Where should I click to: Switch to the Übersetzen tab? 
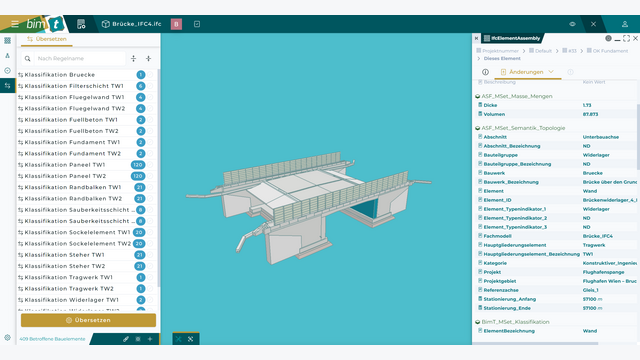point(47,39)
